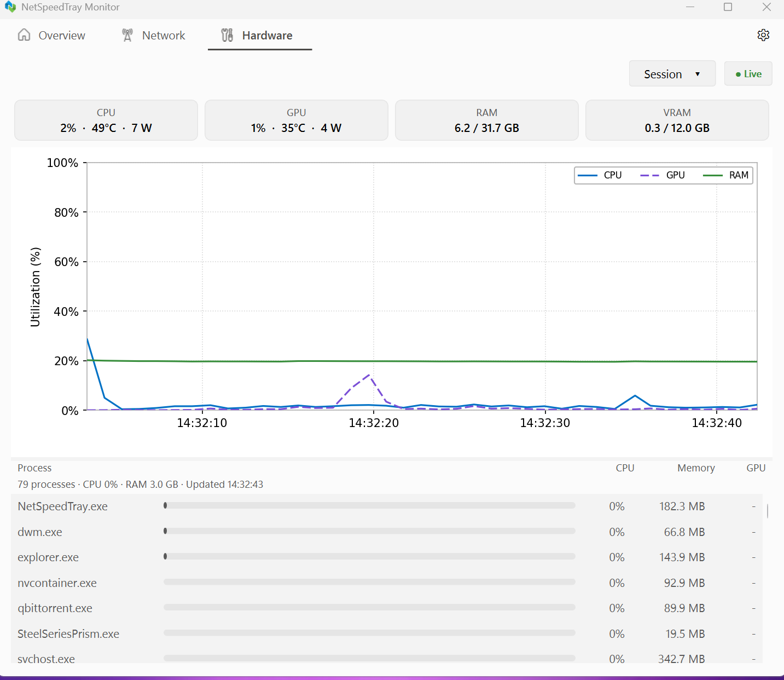Toggle RAM series in chart legend
The image size is (784, 680).
[725, 175]
